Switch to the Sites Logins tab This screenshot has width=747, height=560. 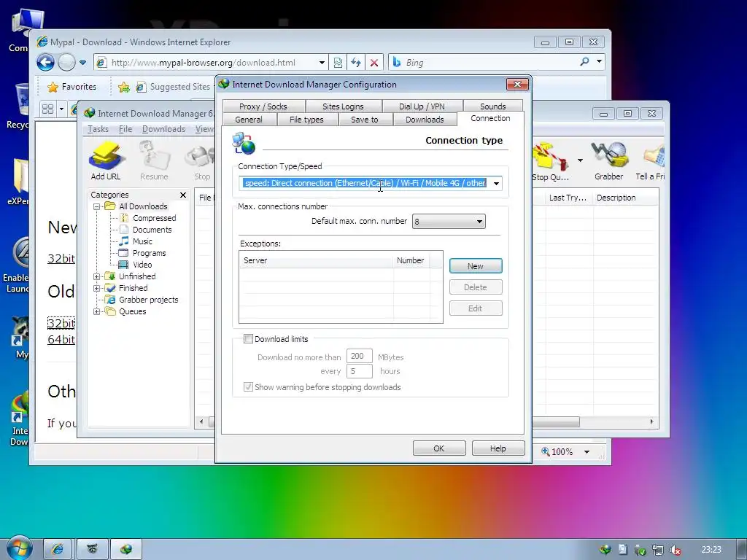point(343,106)
